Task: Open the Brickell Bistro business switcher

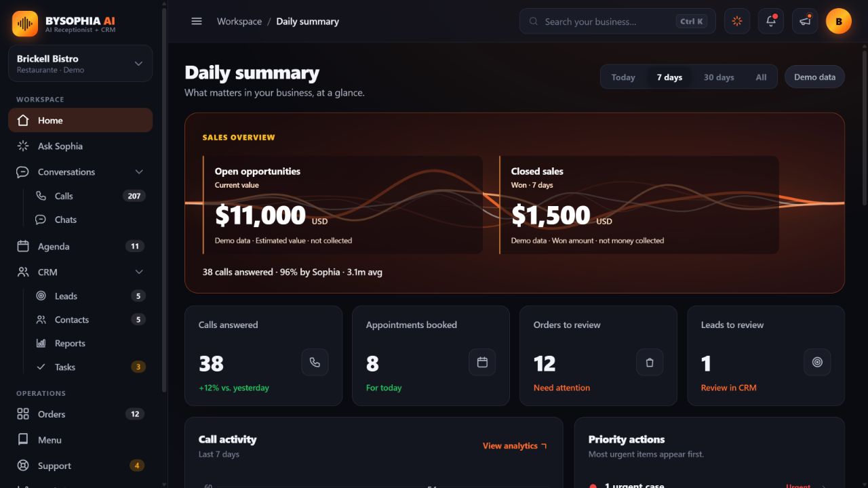Action: [81, 64]
